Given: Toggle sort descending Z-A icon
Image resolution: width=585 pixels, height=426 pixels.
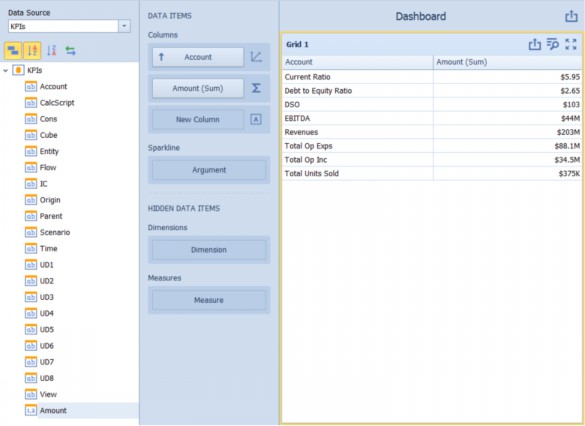Looking at the screenshot, I should coord(51,51).
